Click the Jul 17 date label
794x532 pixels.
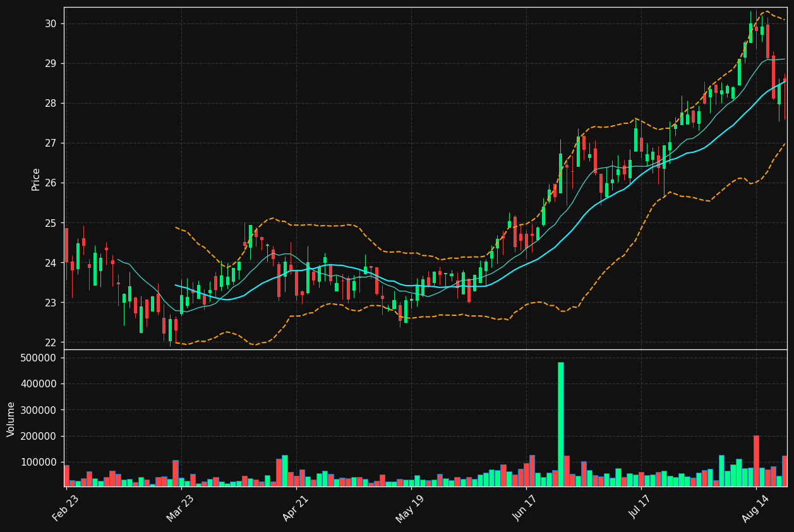tap(641, 508)
